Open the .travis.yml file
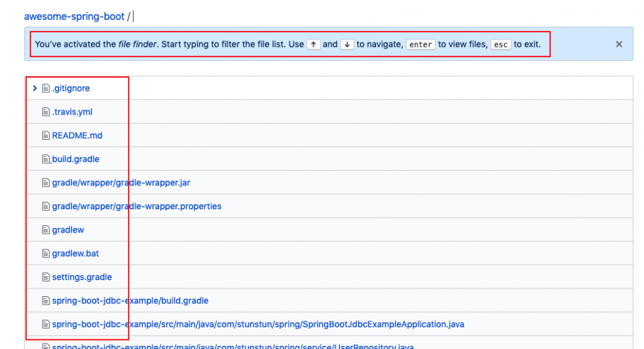 click(72, 111)
